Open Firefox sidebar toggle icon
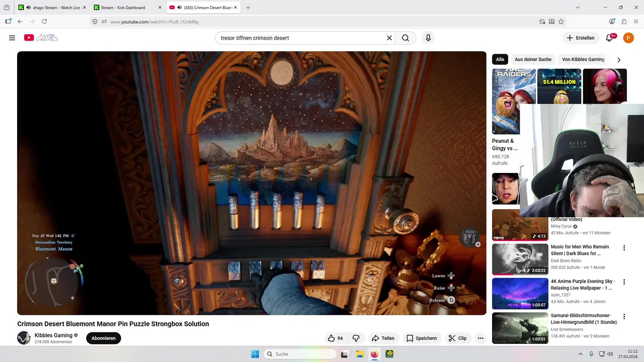This screenshot has width=644, height=362. (x=8, y=22)
